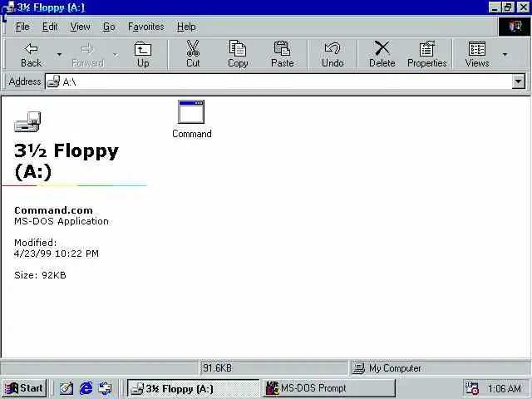Click the Views toolbar button
The height and width of the screenshot is (399, 532).
click(477, 54)
